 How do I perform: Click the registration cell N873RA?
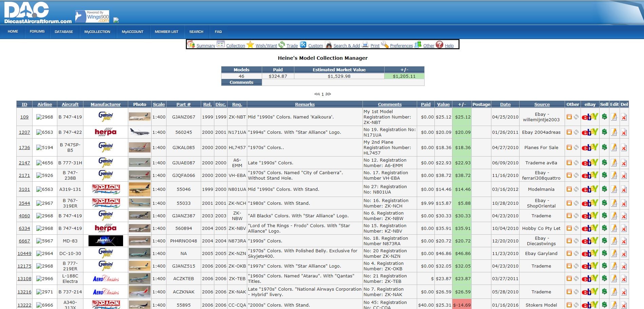coord(237,241)
